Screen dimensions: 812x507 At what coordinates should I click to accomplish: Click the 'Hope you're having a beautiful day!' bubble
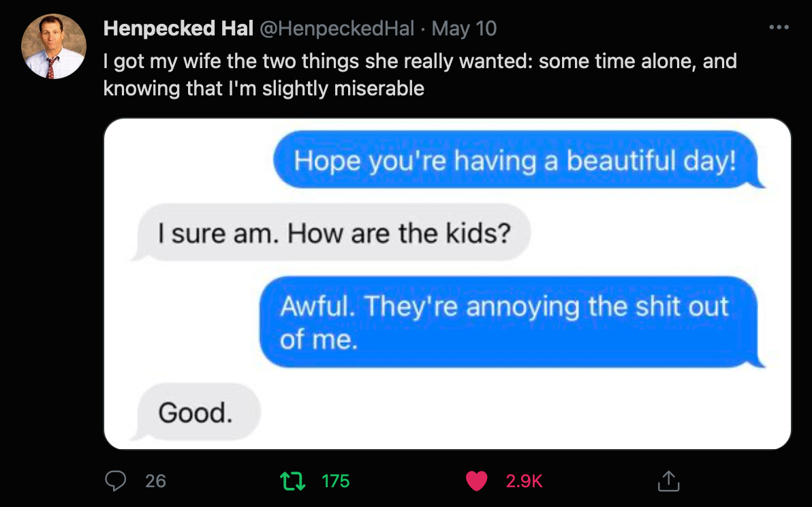click(x=516, y=161)
